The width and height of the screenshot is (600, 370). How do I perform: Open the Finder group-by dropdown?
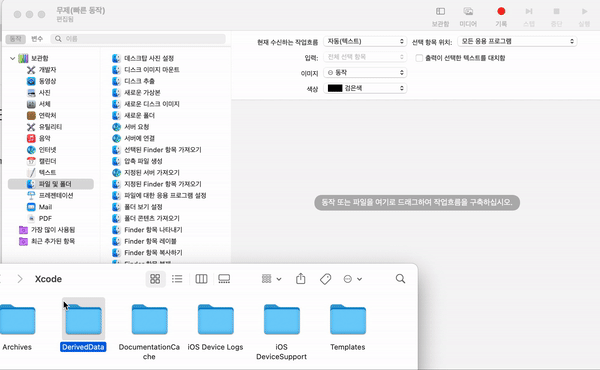coord(271,279)
